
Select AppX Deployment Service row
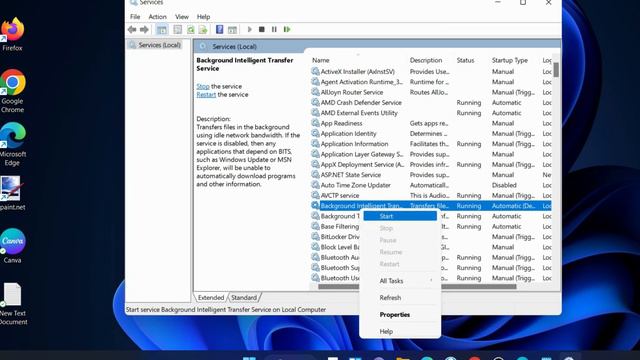pyautogui.click(x=431, y=164)
